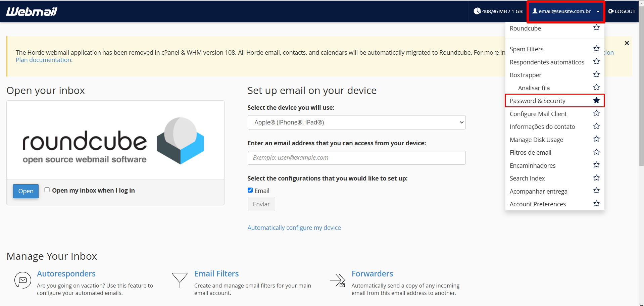Image resolution: width=644 pixels, height=306 pixels.
Task: Open Password & Security
Action: click(537, 101)
